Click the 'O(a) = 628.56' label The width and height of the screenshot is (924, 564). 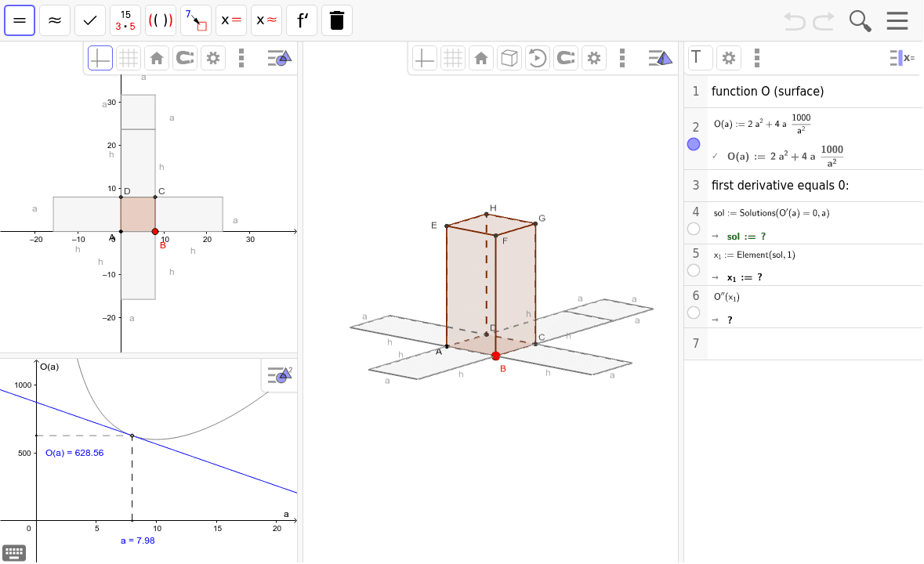point(74,453)
